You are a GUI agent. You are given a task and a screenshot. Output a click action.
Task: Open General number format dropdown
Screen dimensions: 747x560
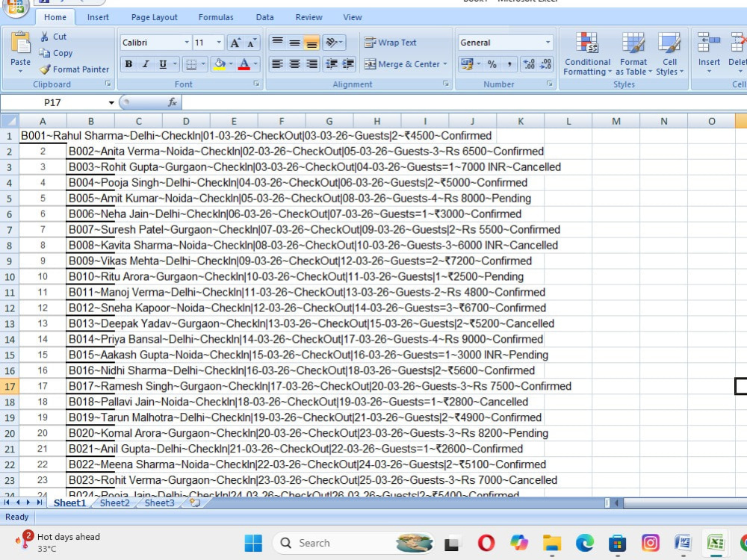point(548,43)
